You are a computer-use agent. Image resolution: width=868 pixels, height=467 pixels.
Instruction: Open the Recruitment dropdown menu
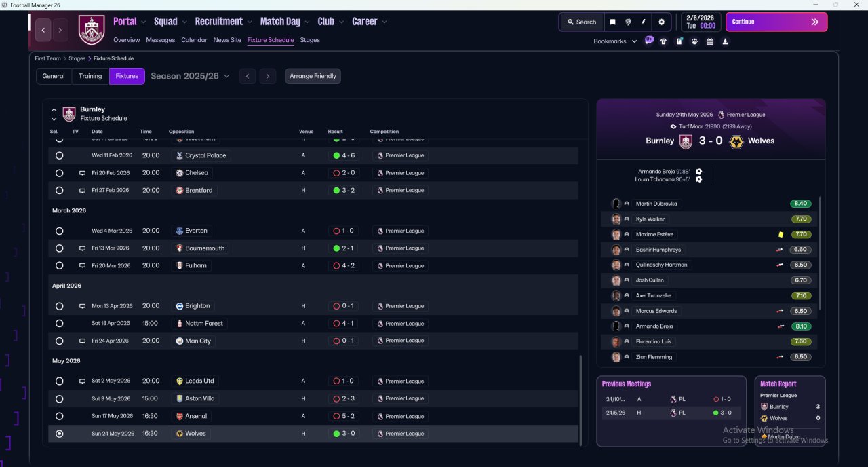223,22
